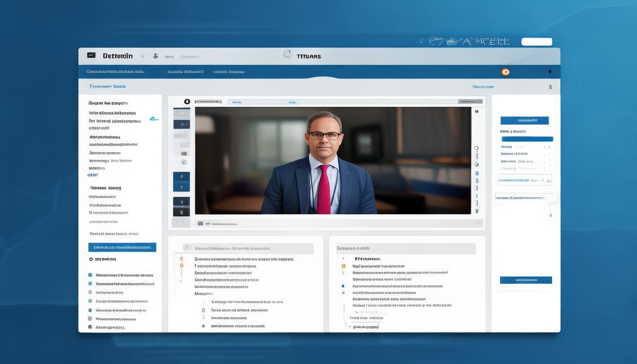Open the user profile icon in header
The height and width of the screenshot is (364, 637).
pyautogui.click(x=155, y=56)
